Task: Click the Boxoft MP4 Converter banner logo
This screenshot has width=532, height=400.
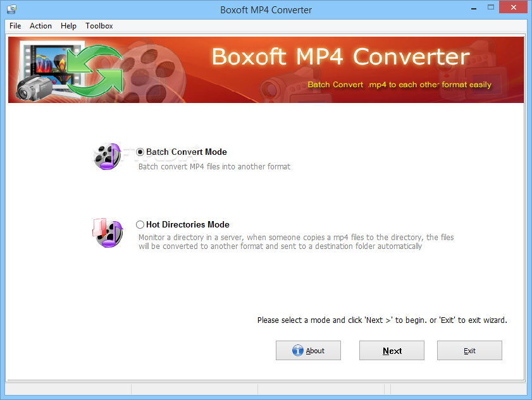Action: (x=70, y=70)
